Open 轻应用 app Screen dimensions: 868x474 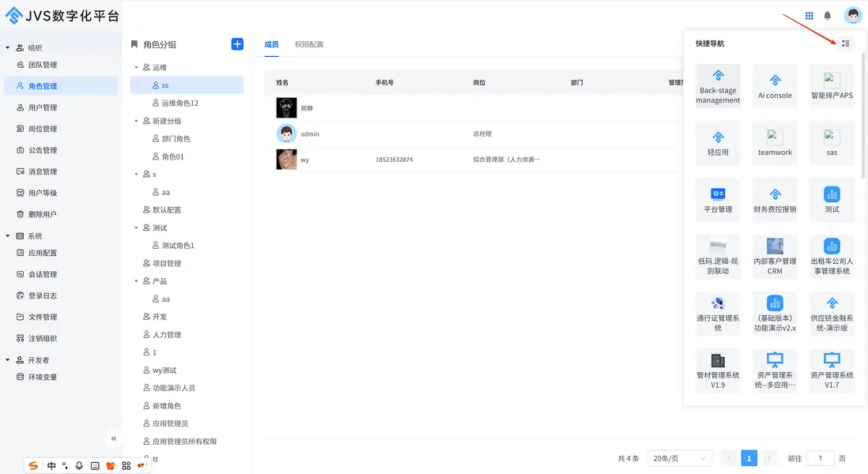coord(718,143)
